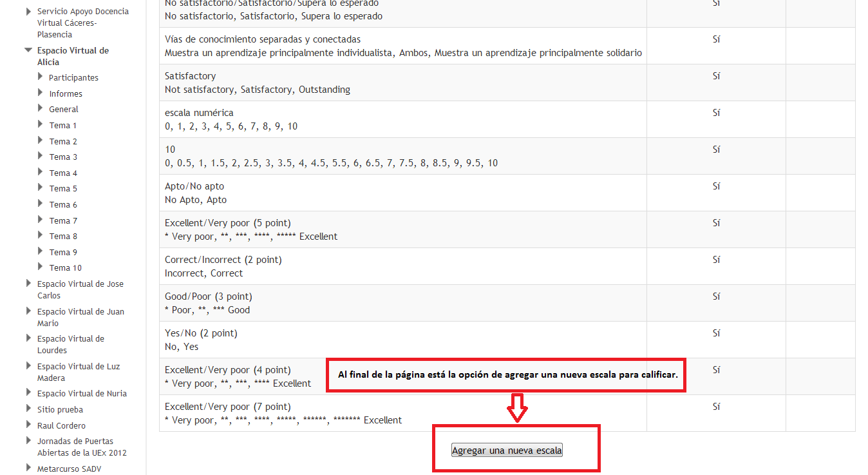The image size is (868, 475).
Task: Open Espacio Virtual de Juan Mario course
Action: click(x=80, y=317)
